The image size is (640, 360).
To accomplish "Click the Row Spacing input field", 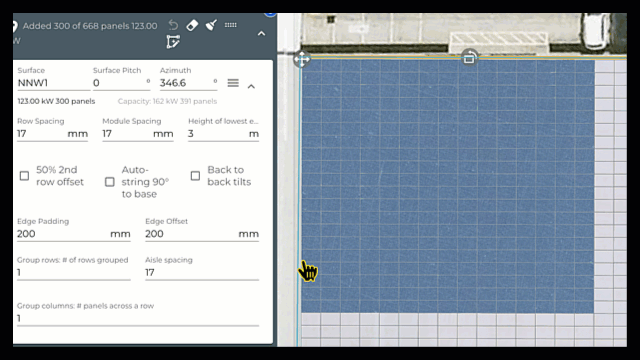I will point(52,134).
